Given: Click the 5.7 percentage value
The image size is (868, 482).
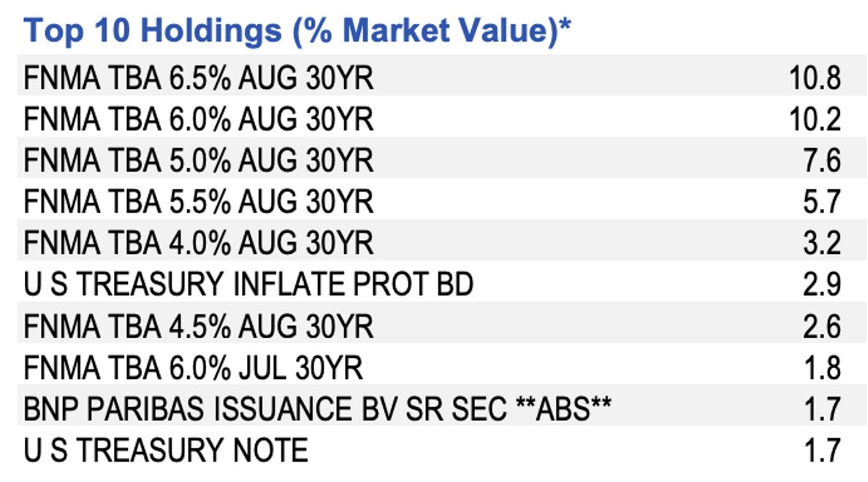Looking at the screenshot, I should tap(823, 202).
